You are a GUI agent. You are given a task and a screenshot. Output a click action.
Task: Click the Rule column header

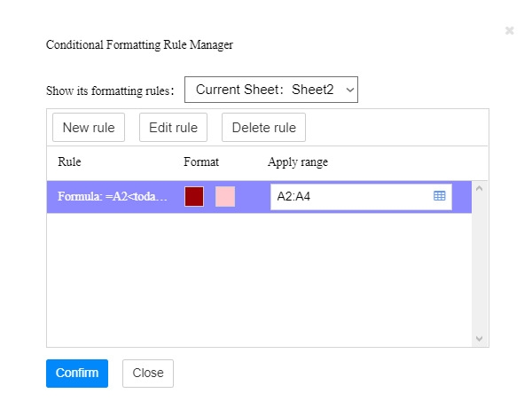(69, 162)
